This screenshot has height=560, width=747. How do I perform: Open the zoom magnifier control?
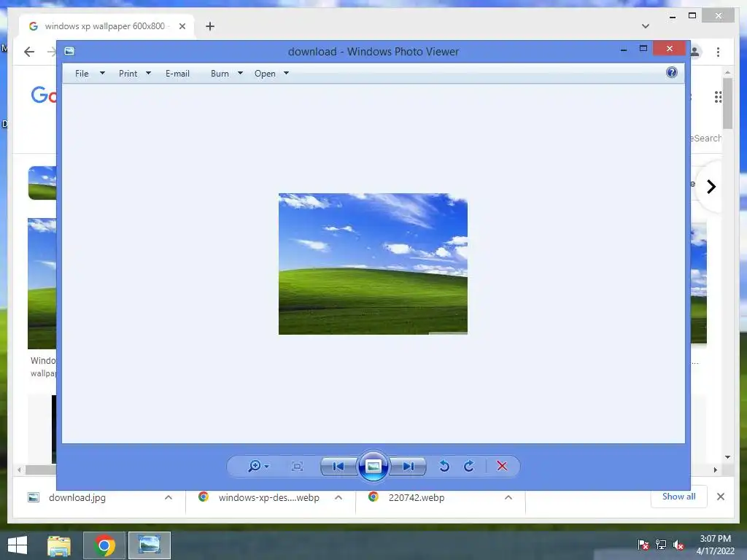(x=255, y=466)
